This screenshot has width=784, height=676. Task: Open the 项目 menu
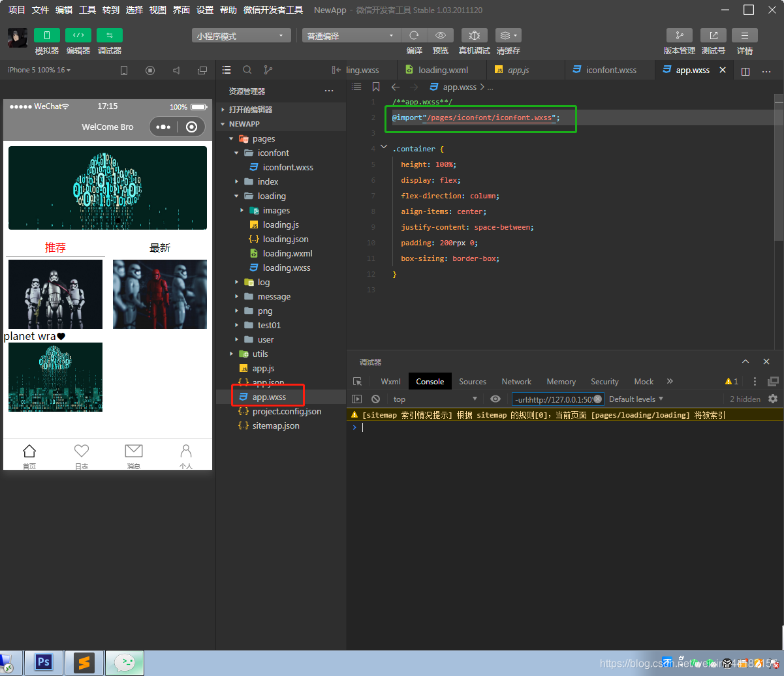17,10
